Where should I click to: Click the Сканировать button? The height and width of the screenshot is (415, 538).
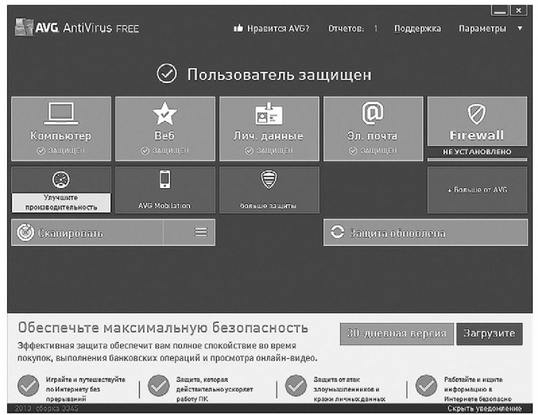click(x=87, y=233)
